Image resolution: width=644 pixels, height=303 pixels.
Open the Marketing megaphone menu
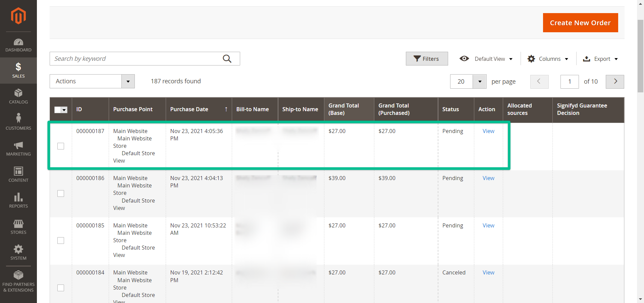point(18,148)
